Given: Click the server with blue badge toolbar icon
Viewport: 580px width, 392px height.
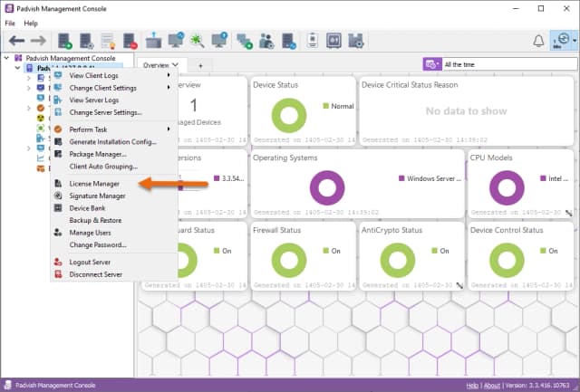Looking at the screenshot, I should pyautogui.click(x=289, y=41).
